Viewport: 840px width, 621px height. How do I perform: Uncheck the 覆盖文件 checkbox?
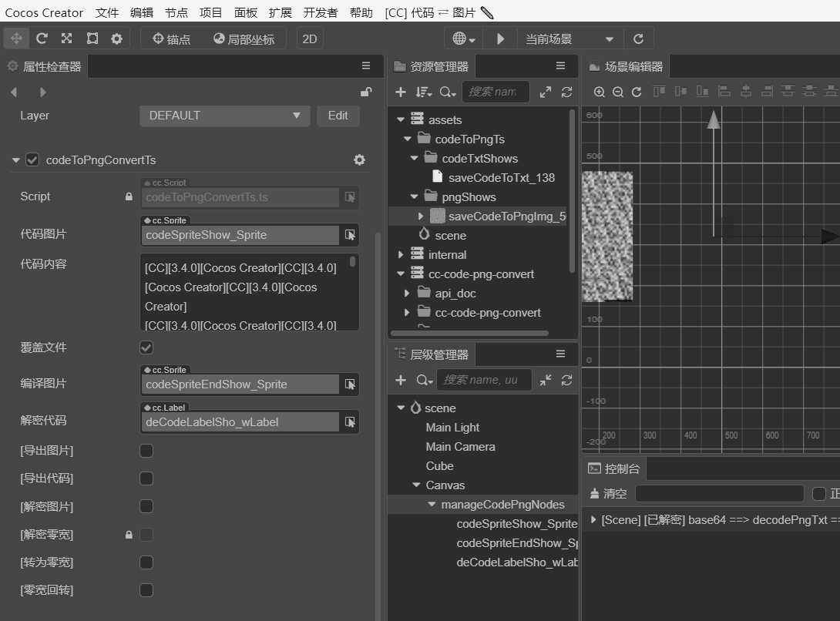tap(146, 347)
